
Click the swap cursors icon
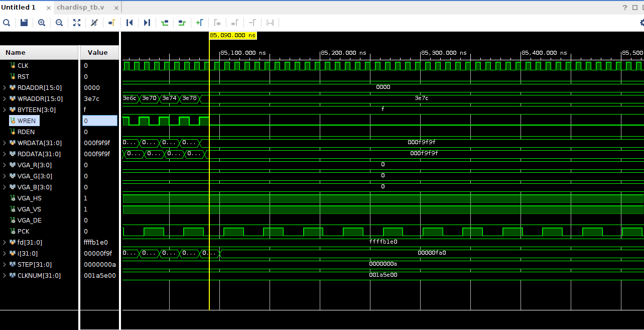270,23
